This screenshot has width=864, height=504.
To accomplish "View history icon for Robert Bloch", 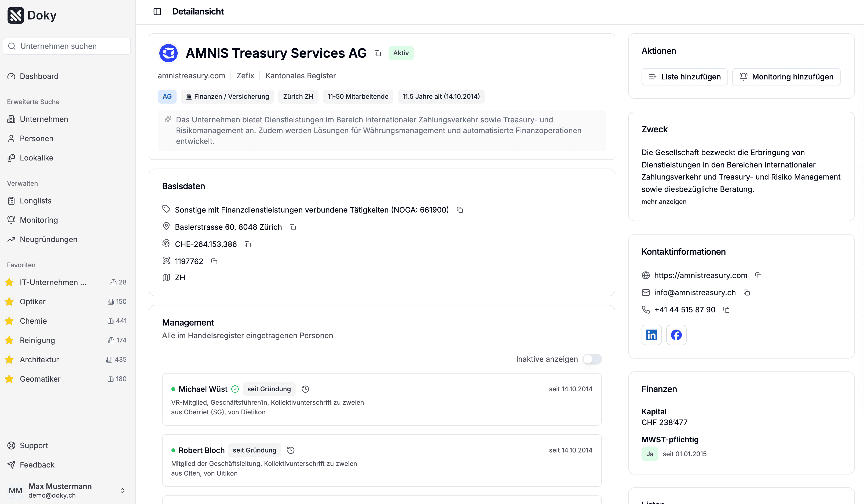I will [291, 450].
